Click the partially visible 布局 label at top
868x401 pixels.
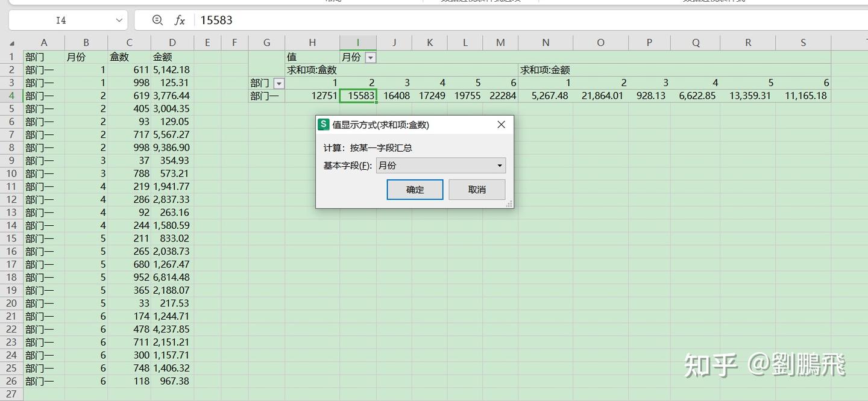click(x=333, y=2)
